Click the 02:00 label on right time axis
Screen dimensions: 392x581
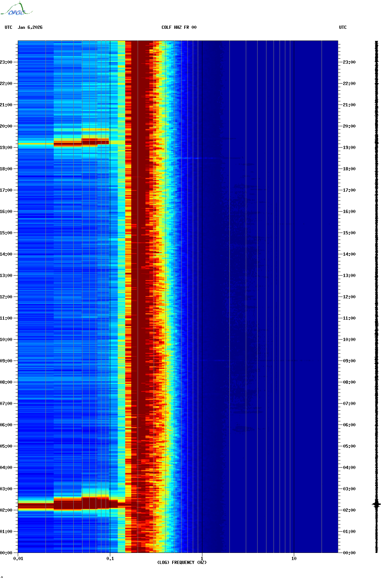pos(349,510)
